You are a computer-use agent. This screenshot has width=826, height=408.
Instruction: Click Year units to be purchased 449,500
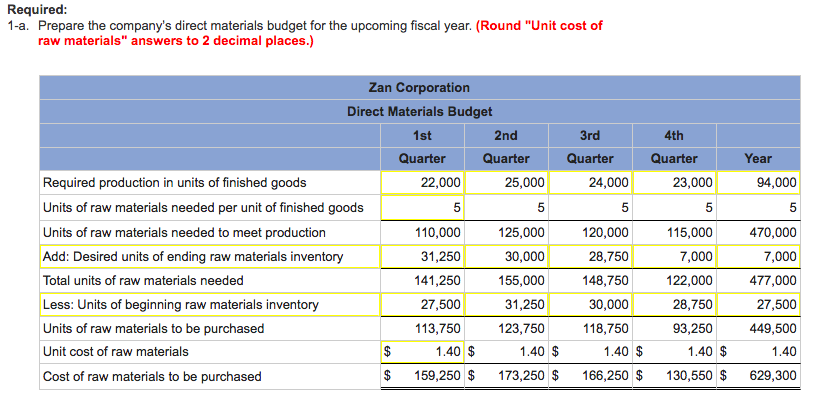click(774, 329)
